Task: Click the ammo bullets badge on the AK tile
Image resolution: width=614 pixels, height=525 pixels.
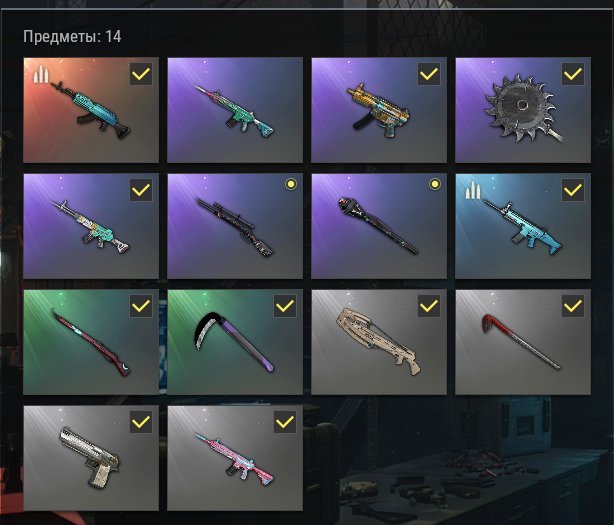Action: coord(41,74)
